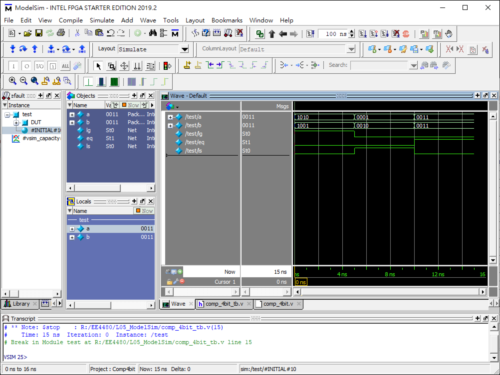Click the 100 ns run length field

(x=333, y=34)
